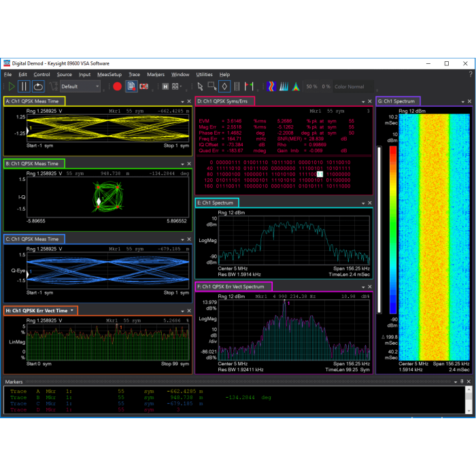Select the E: Ch1 Spectrum trace title
476x476 pixels.
[216, 203]
